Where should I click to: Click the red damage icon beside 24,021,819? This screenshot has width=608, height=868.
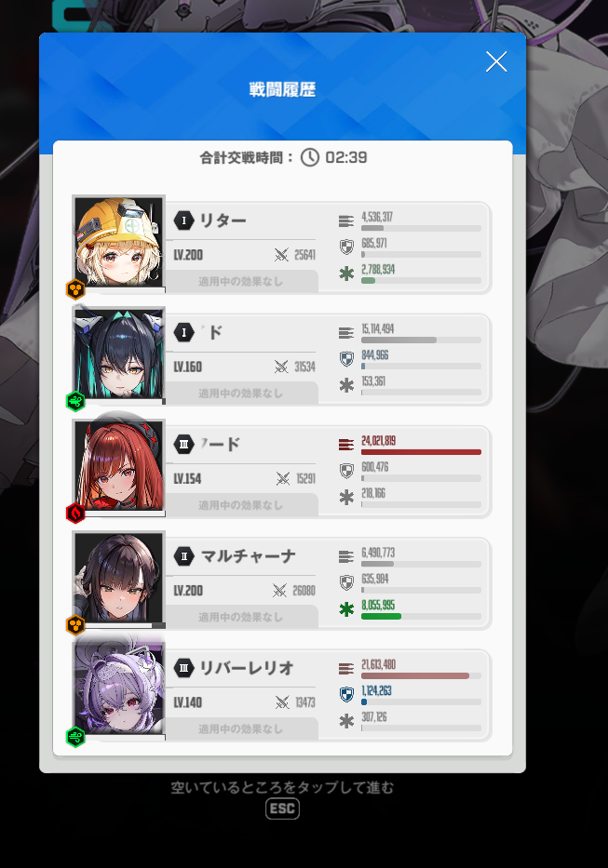point(346,445)
